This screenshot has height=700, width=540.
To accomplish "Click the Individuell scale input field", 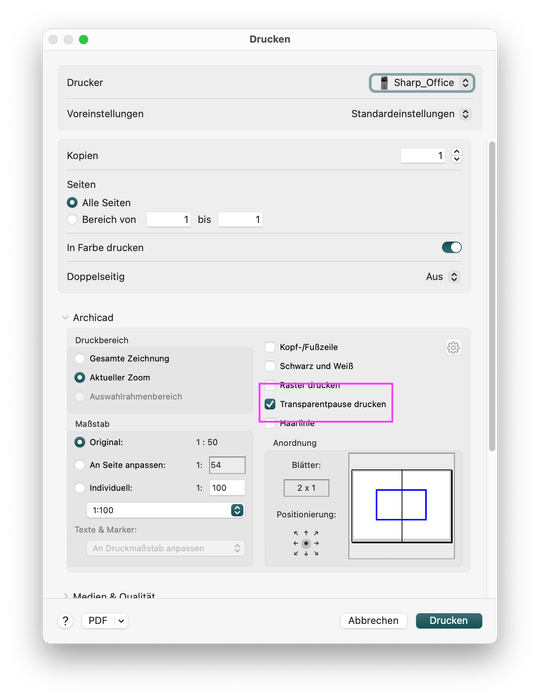I will tap(227, 488).
